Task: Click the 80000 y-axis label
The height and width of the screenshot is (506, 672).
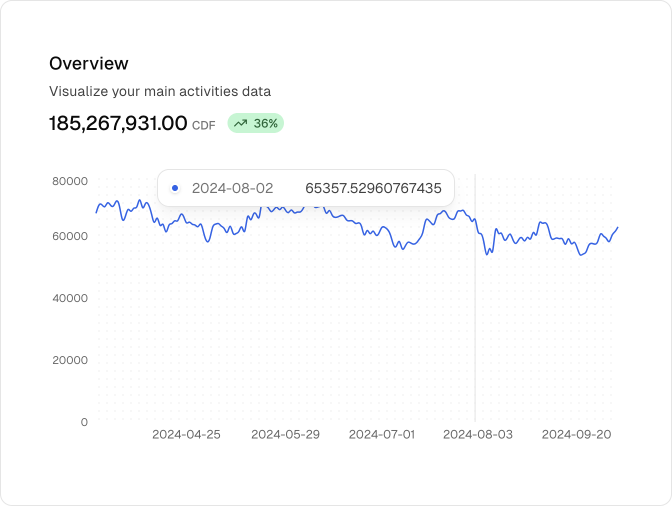Action: [70, 181]
